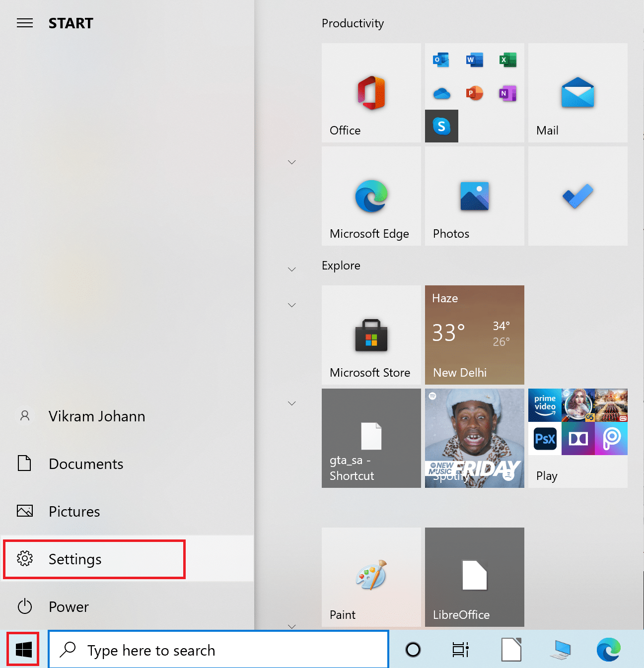644x668 pixels.
Task: Open the Power options
Action: tap(127, 606)
